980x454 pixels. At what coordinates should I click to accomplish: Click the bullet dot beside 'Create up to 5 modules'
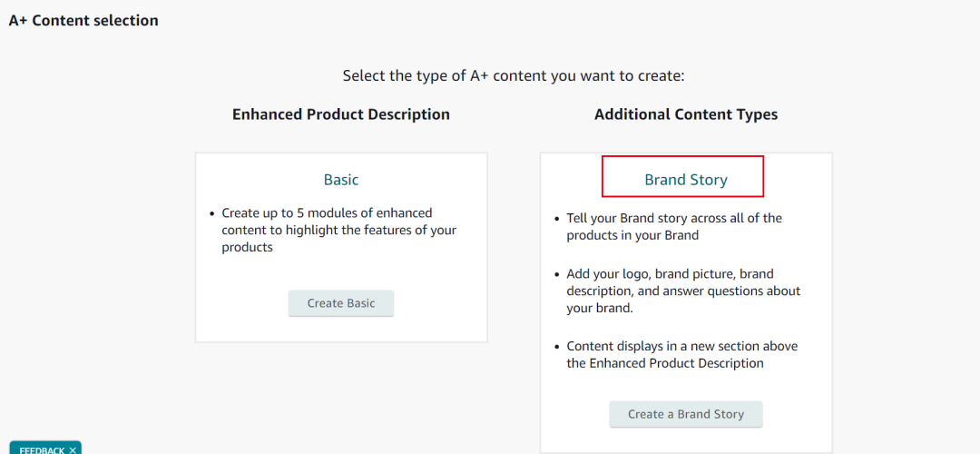[x=212, y=213]
